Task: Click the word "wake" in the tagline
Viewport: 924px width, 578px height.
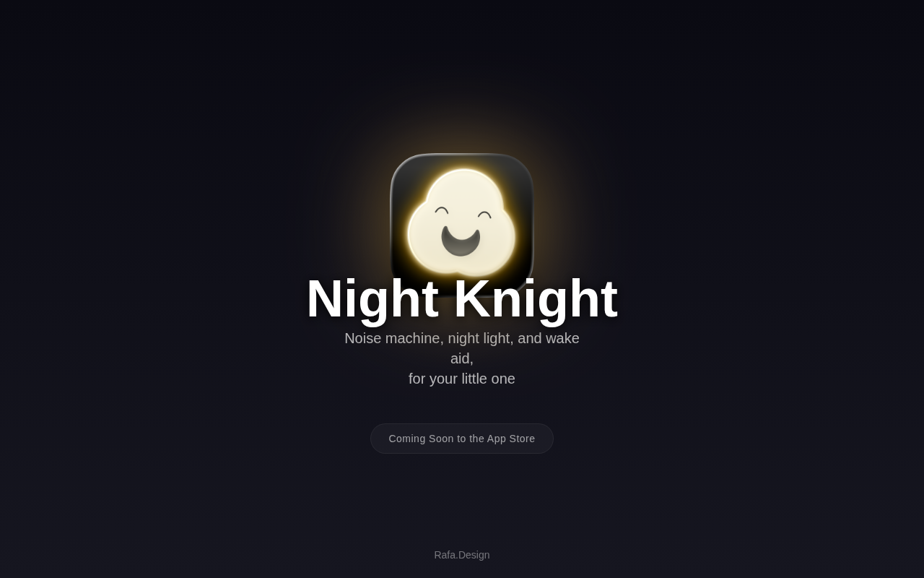Action: [x=562, y=338]
